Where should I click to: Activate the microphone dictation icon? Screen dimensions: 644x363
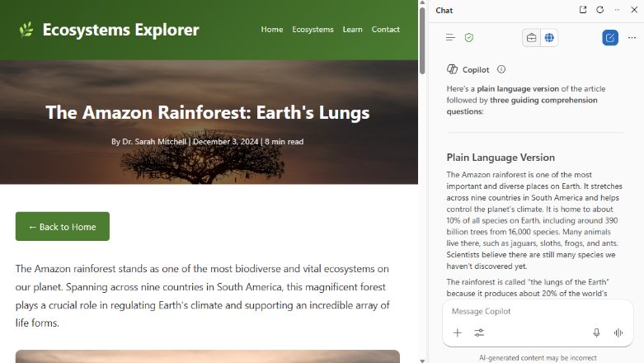point(596,332)
